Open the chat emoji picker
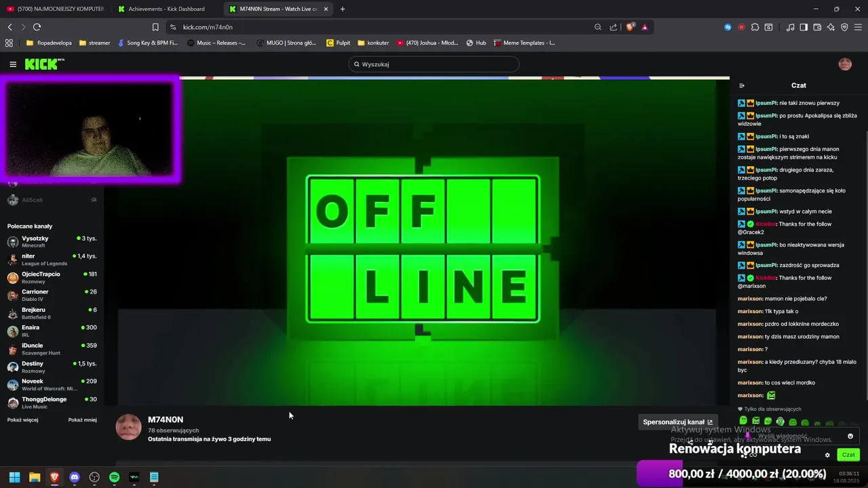The image size is (868, 488). [x=850, y=436]
